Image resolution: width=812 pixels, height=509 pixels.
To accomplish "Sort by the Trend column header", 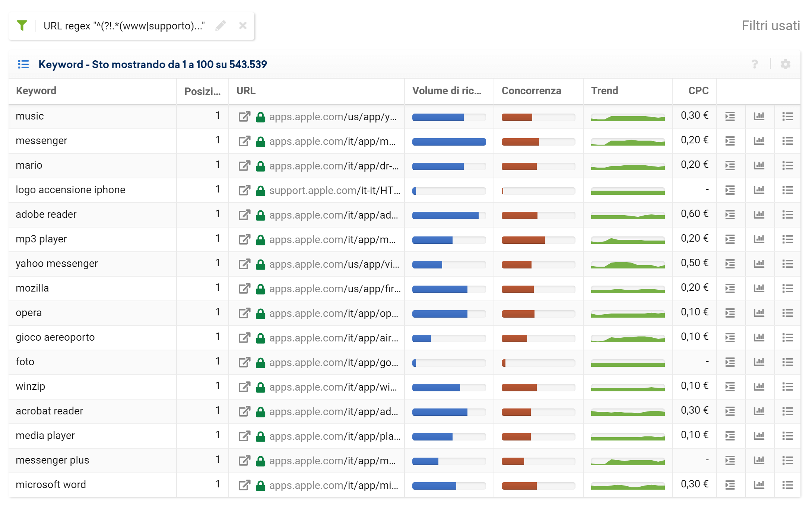I will (605, 91).
